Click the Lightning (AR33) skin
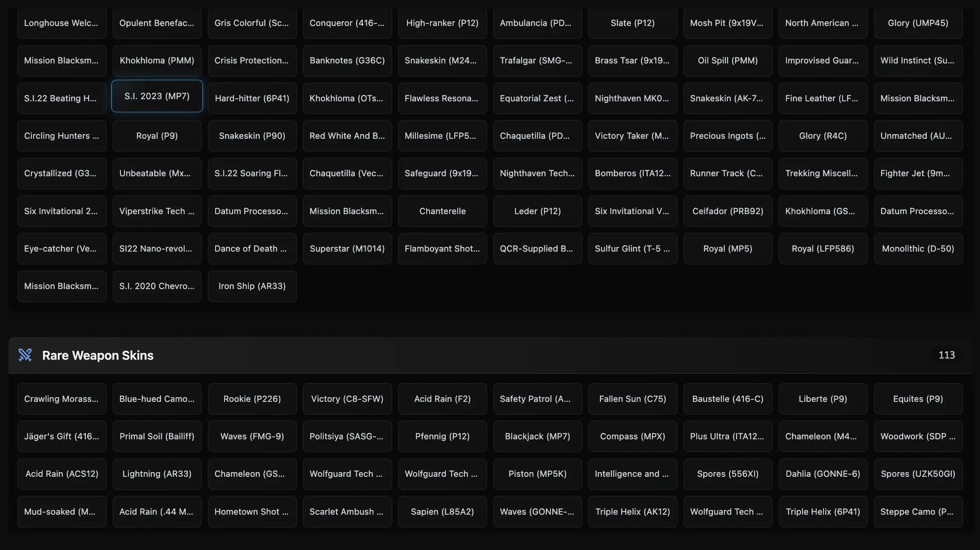The image size is (980, 550). (157, 474)
